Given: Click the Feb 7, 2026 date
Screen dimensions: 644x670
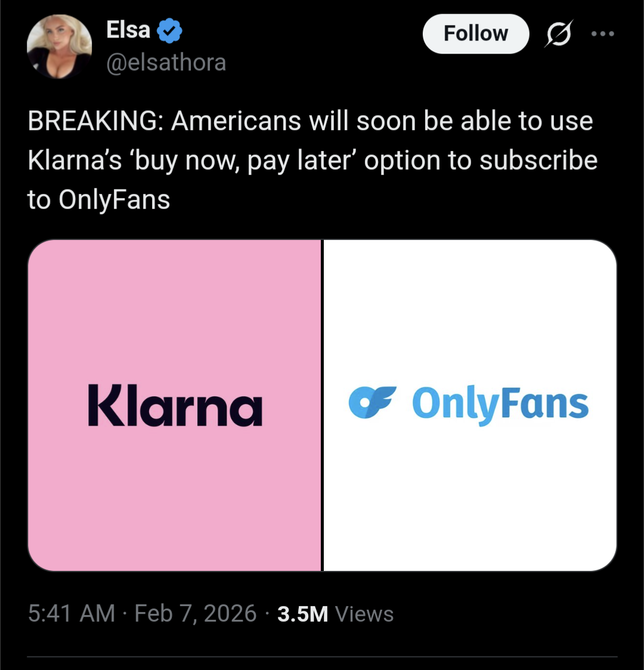Looking at the screenshot, I should (x=196, y=613).
